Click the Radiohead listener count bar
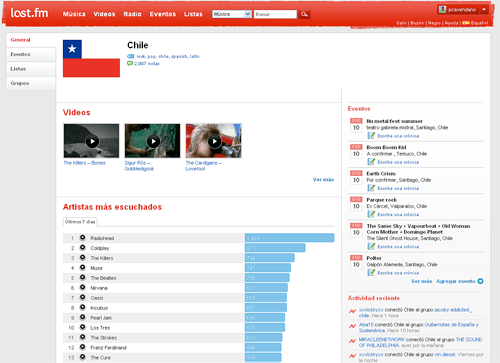This screenshot has height=363, width=500. (289, 238)
